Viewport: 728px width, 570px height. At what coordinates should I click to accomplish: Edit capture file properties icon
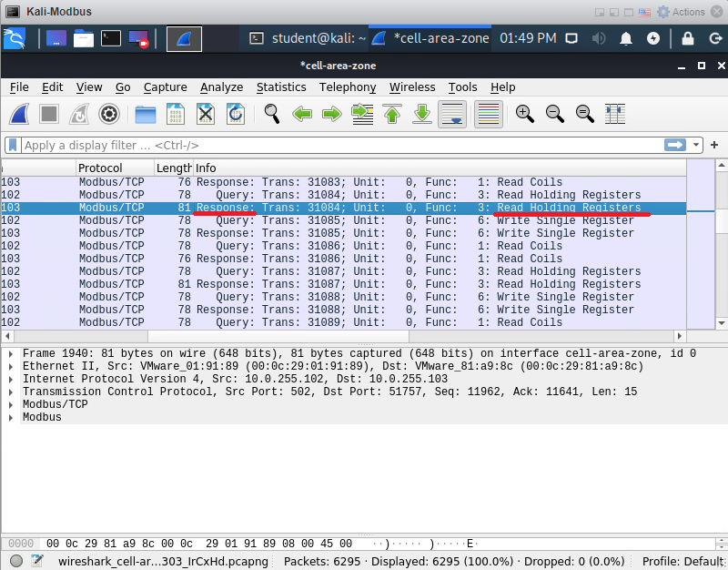coord(37,561)
